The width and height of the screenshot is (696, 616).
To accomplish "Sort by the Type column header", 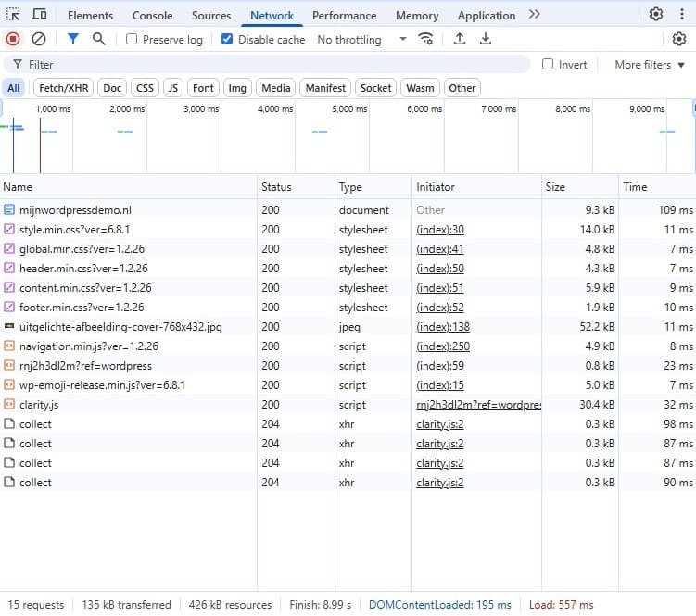I will (x=373, y=187).
